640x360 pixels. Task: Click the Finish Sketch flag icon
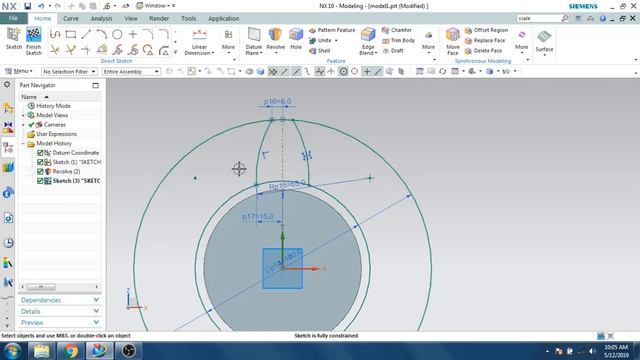point(33,35)
